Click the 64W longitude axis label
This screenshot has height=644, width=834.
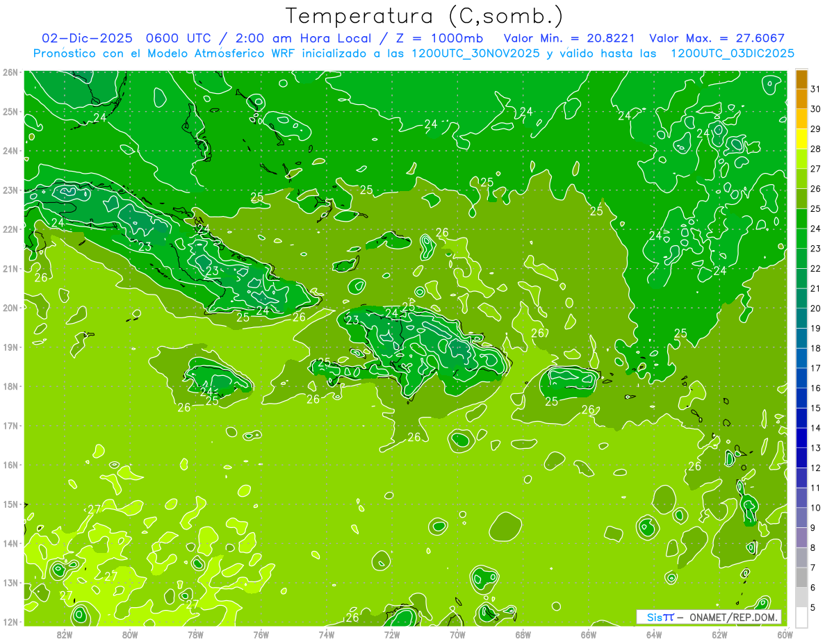click(654, 634)
